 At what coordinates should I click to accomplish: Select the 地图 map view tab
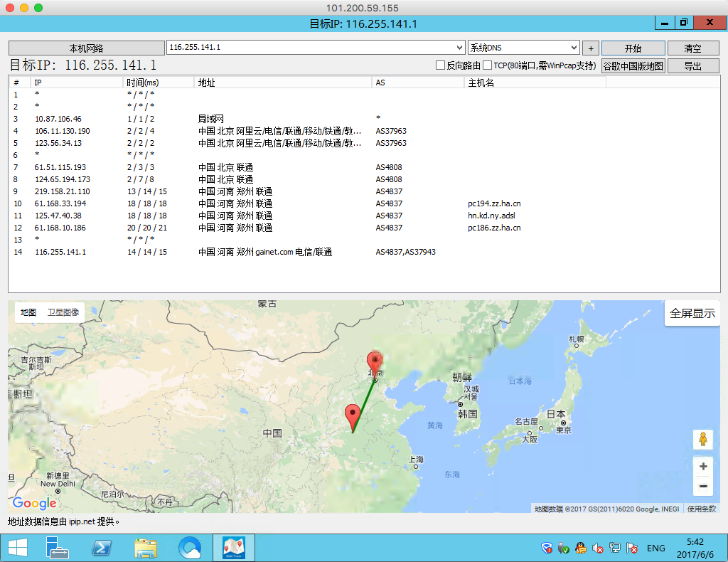coord(28,312)
